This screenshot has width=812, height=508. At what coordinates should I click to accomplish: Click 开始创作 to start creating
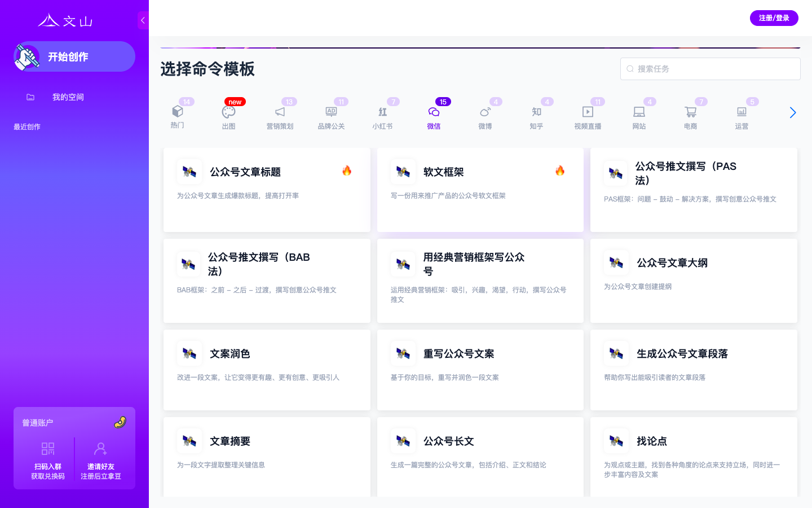click(x=74, y=56)
